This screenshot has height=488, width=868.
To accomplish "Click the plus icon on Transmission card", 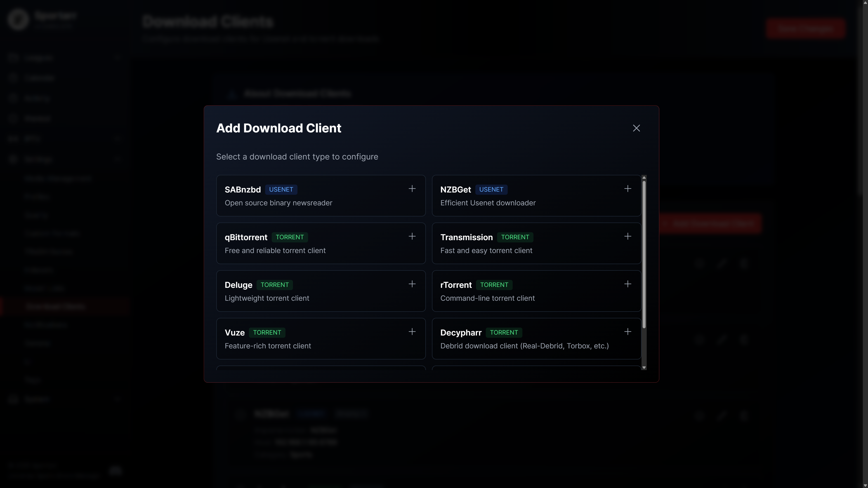I will (x=627, y=236).
